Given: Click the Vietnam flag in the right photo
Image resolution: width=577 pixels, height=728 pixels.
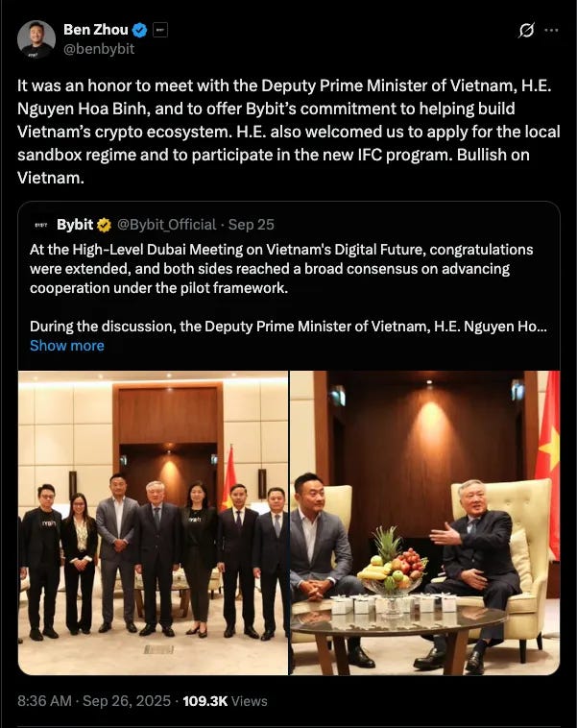Looking at the screenshot, I should pyautogui.click(x=548, y=460).
